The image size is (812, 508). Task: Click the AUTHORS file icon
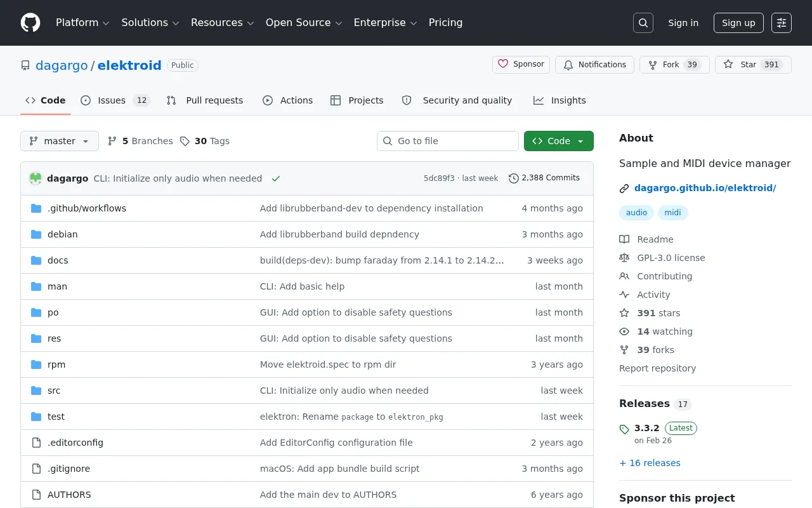(x=36, y=495)
